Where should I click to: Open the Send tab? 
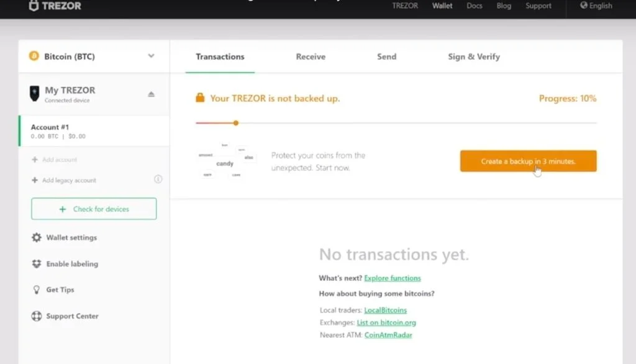click(386, 57)
